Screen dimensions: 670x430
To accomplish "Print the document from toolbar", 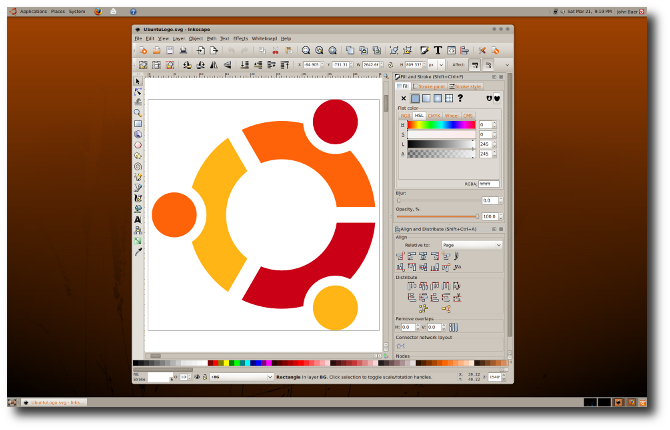I will pos(183,50).
